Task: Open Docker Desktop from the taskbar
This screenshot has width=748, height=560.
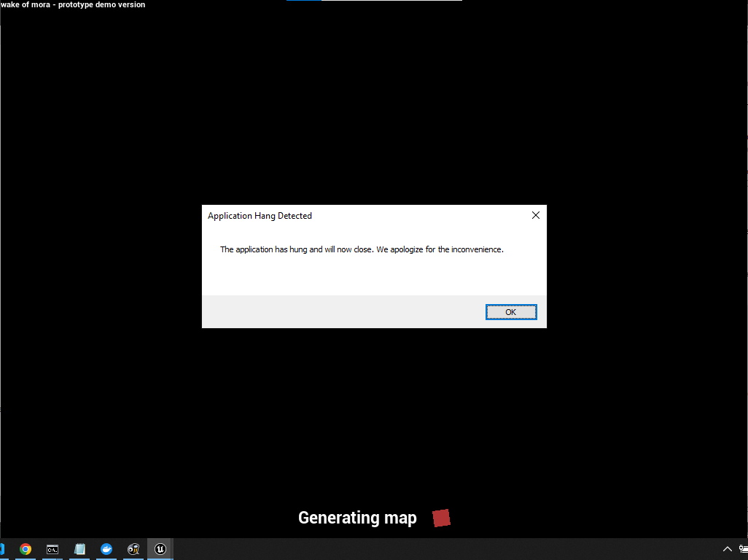Action: tap(106, 549)
